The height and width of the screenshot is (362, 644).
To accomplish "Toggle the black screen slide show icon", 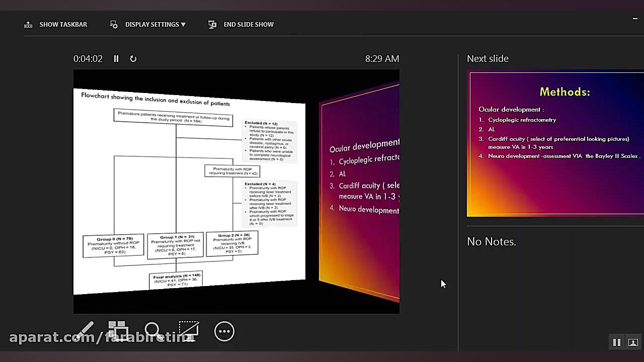I will click(x=189, y=331).
